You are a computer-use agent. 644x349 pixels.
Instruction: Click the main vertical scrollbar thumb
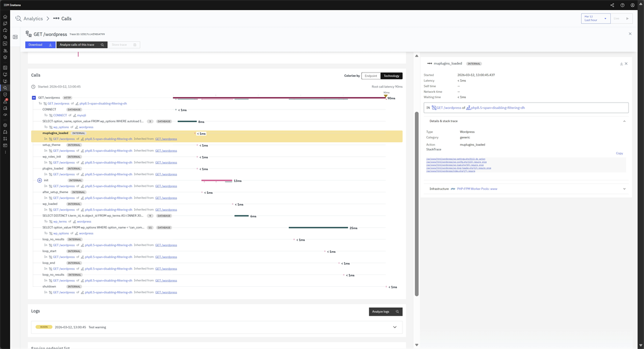(416, 203)
